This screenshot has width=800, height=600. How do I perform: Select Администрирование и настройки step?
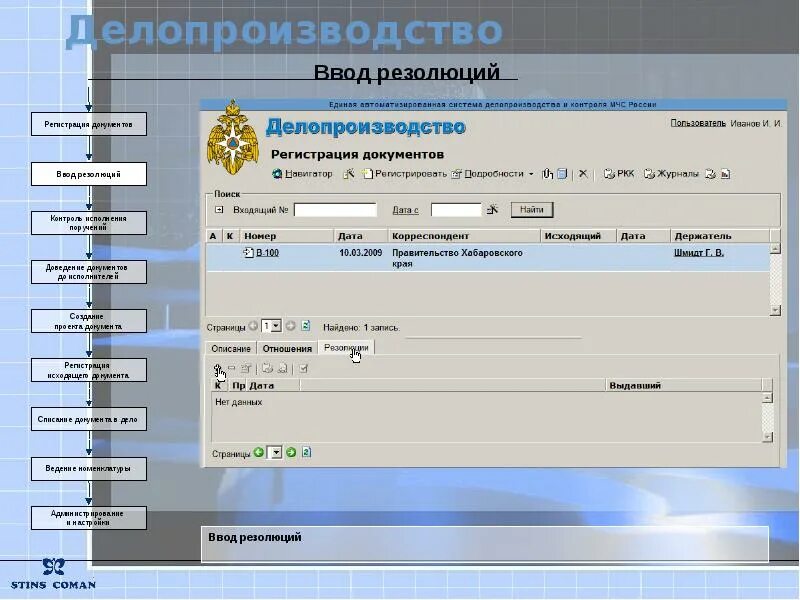coord(89,518)
